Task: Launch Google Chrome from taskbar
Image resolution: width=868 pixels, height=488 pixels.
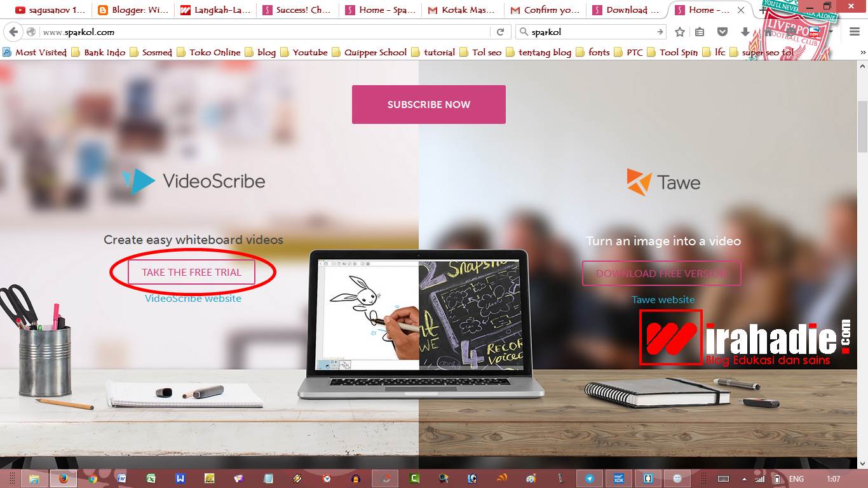Action: tap(93, 478)
